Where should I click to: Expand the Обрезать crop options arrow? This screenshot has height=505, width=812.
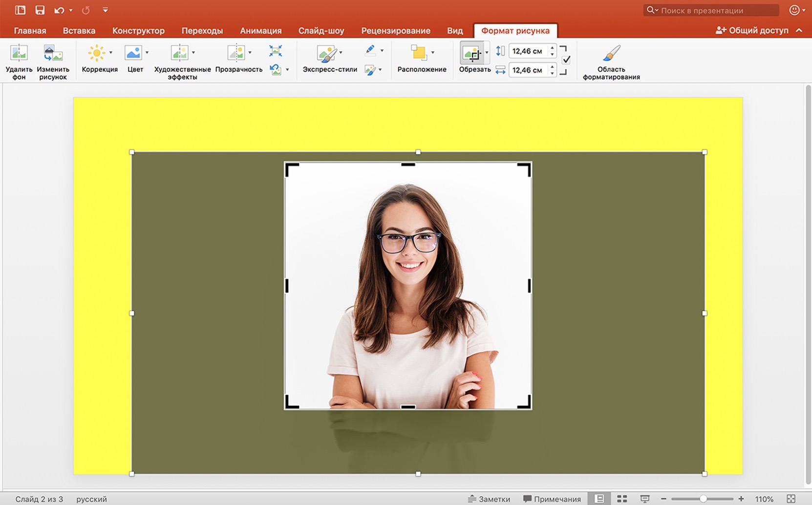click(x=487, y=52)
